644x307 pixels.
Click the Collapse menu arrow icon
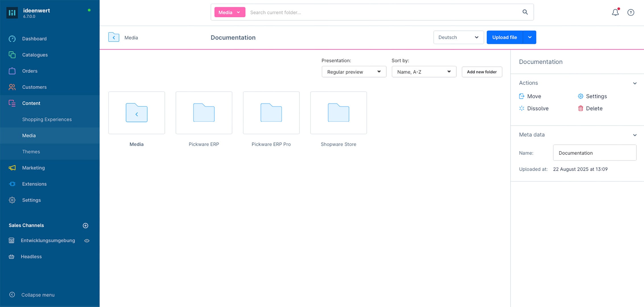point(12,294)
